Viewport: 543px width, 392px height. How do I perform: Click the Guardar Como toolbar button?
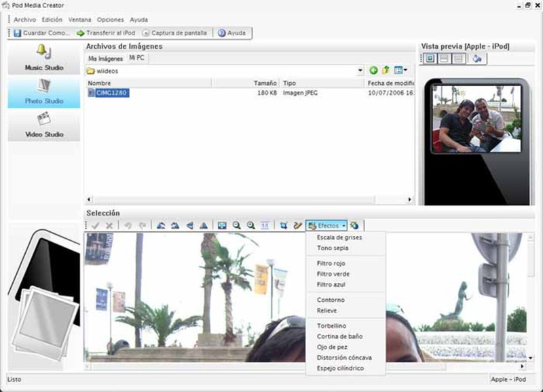[x=41, y=33]
